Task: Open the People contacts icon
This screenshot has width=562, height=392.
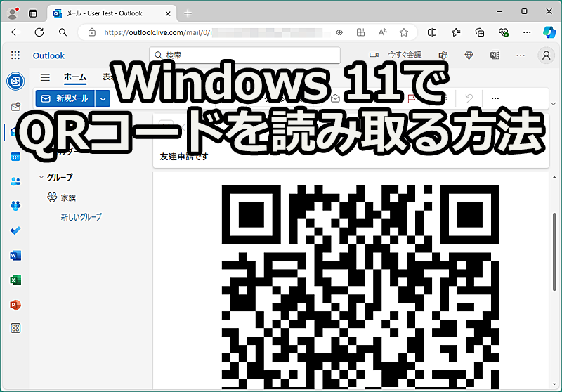Action: pyautogui.click(x=15, y=181)
